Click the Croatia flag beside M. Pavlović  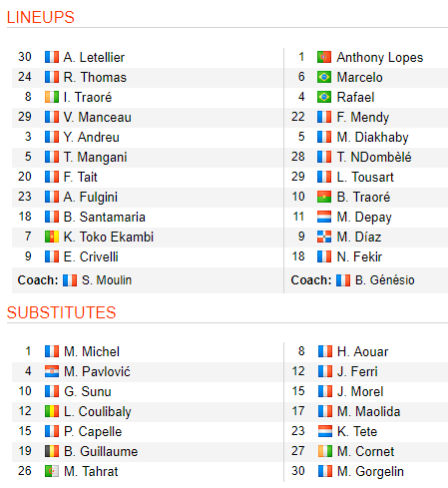click(52, 371)
